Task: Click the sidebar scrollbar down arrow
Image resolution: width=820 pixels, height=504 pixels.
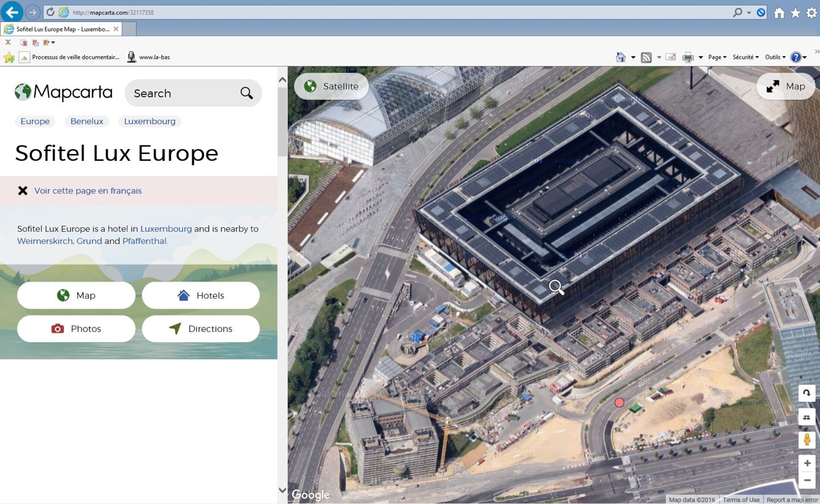Action: point(283,490)
